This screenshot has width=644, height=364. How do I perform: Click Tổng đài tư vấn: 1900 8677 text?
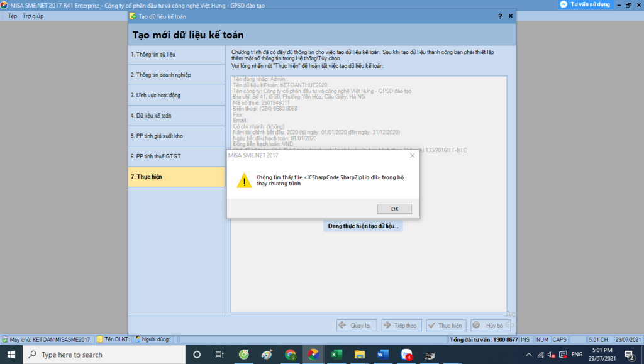point(484,339)
